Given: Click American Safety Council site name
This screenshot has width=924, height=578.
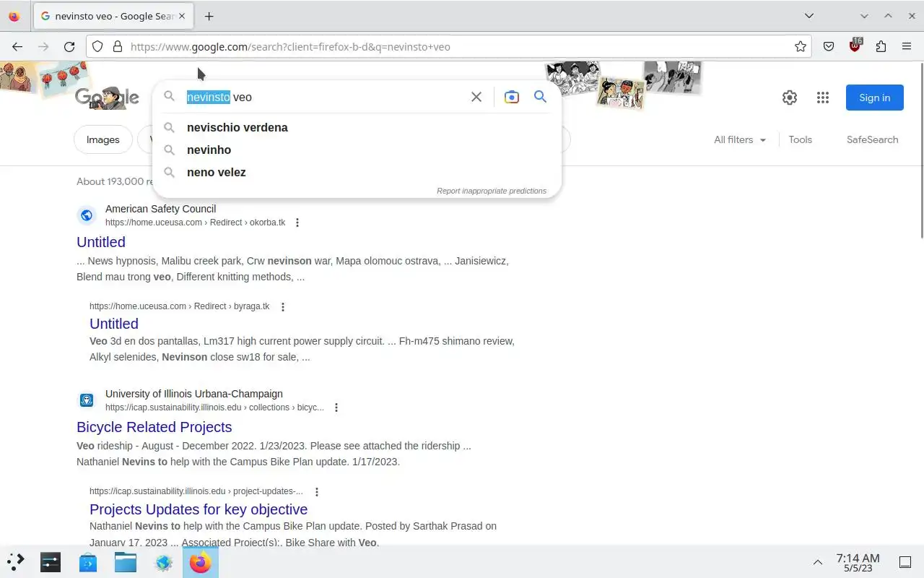Looking at the screenshot, I should click(160, 209).
